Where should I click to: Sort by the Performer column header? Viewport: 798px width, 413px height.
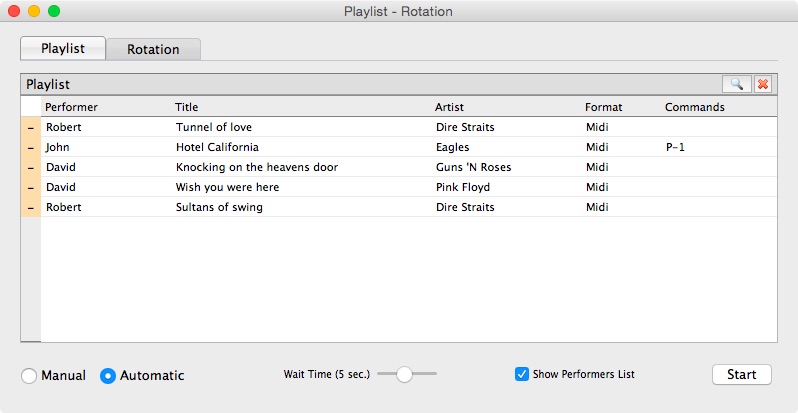point(71,107)
